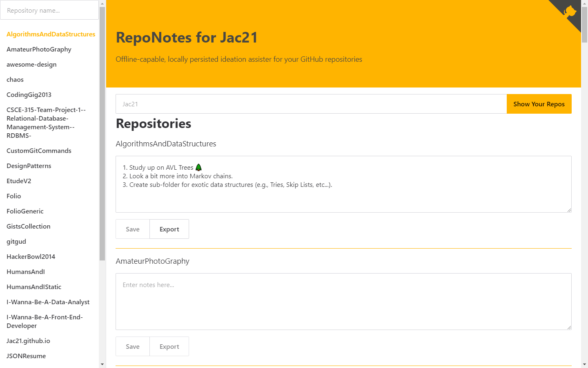Select DesignPatterns in the repo list
This screenshot has height=368, width=588.
click(x=29, y=166)
